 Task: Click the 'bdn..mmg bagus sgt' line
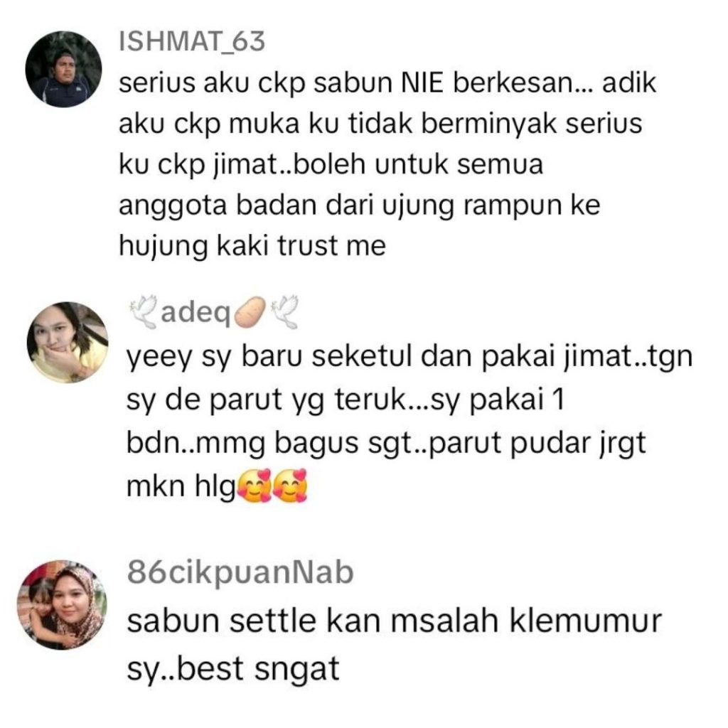pyautogui.click(x=386, y=444)
